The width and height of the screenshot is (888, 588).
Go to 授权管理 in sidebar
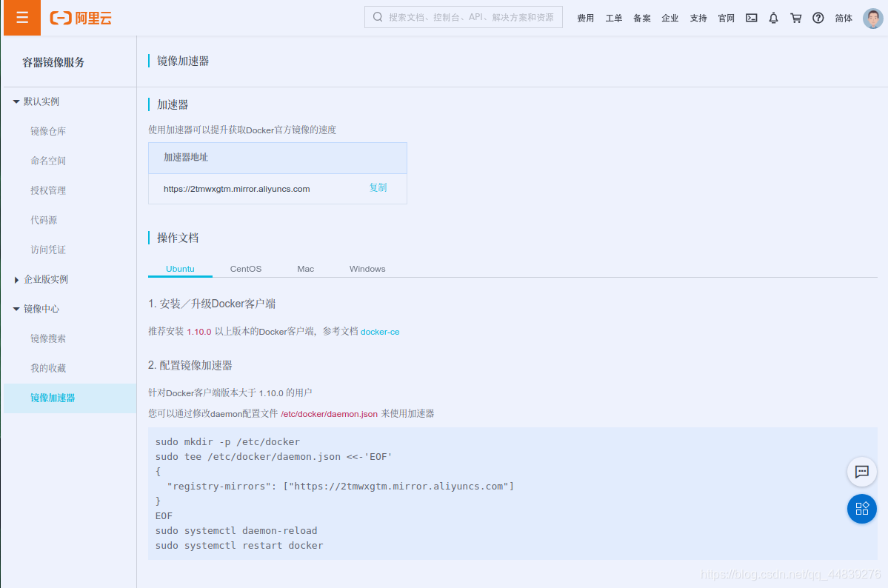(48, 190)
